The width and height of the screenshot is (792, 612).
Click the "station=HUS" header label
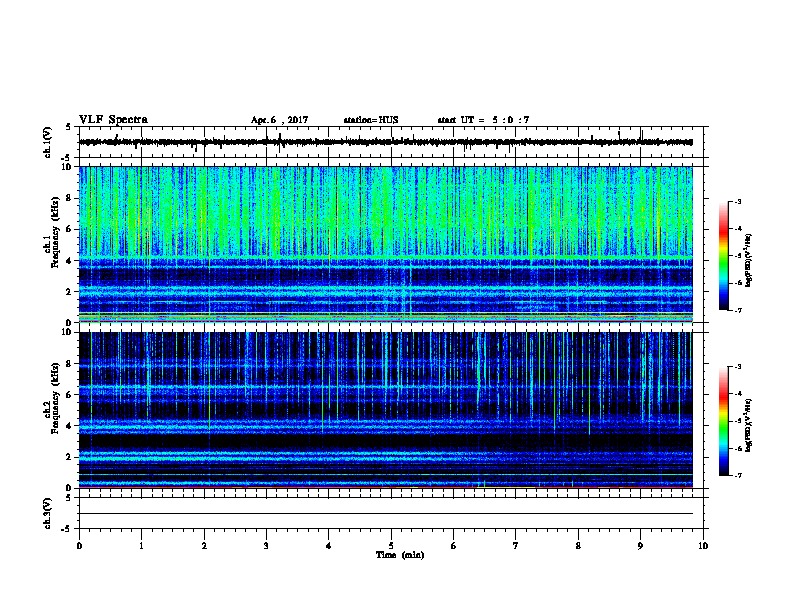371,120
